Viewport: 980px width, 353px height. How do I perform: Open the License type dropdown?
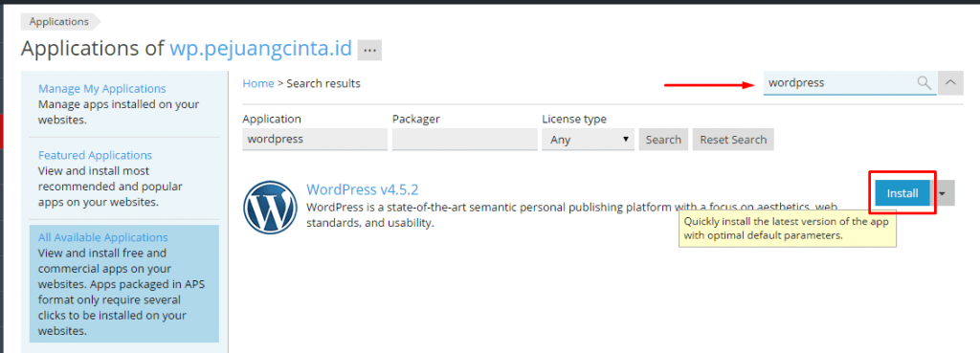click(589, 140)
